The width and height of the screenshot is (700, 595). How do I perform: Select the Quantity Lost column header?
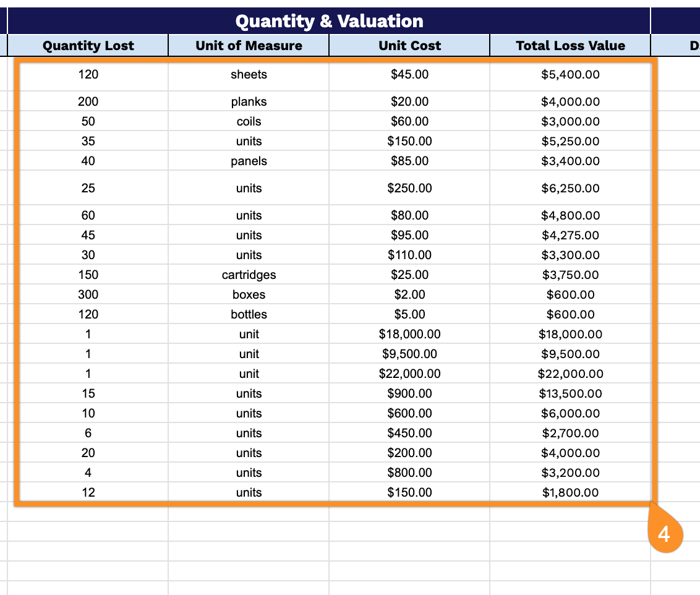[87, 45]
